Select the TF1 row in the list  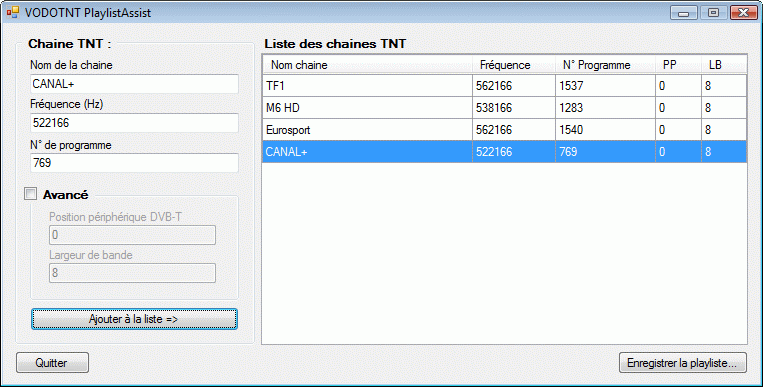[x=505, y=86]
